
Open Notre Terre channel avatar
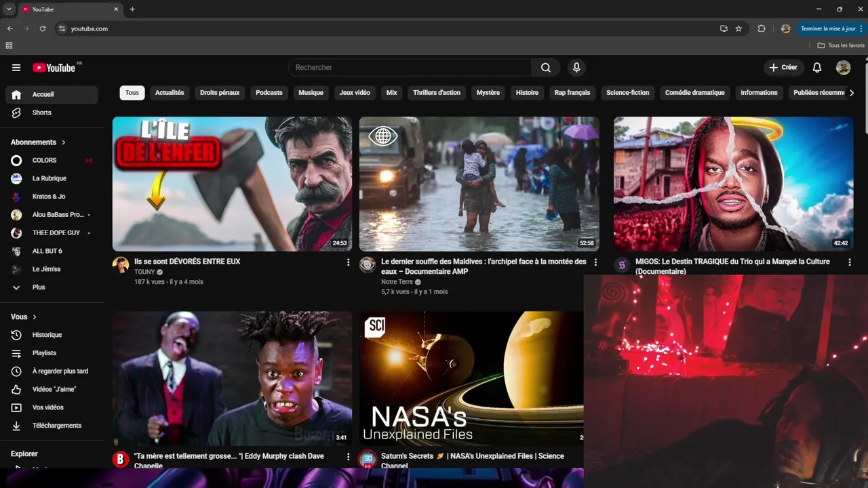click(x=367, y=265)
